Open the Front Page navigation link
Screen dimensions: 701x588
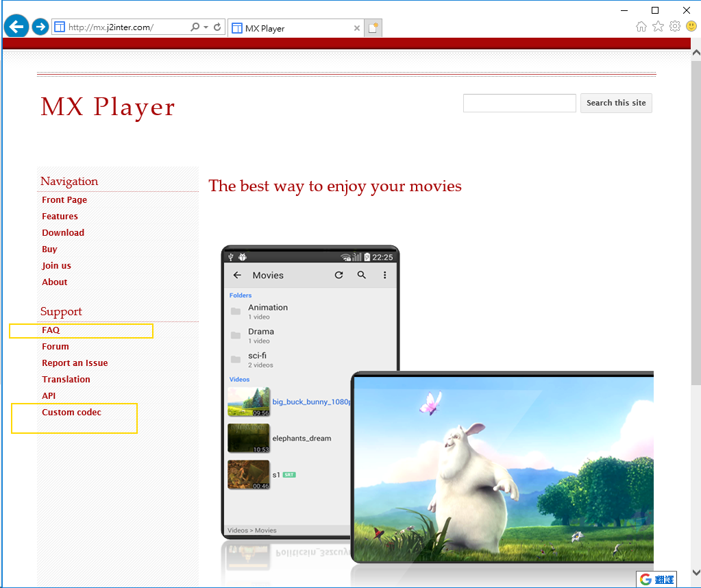tap(64, 200)
